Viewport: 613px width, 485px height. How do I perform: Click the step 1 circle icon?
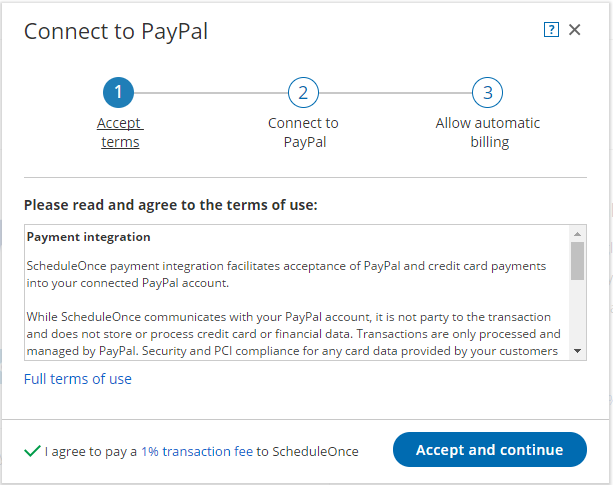(118, 94)
